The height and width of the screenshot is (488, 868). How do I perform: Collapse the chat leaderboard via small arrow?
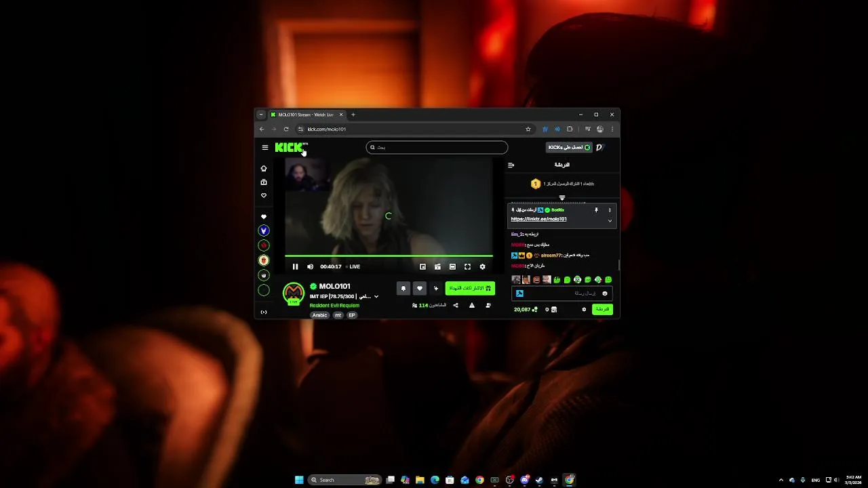(x=561, y=197)
